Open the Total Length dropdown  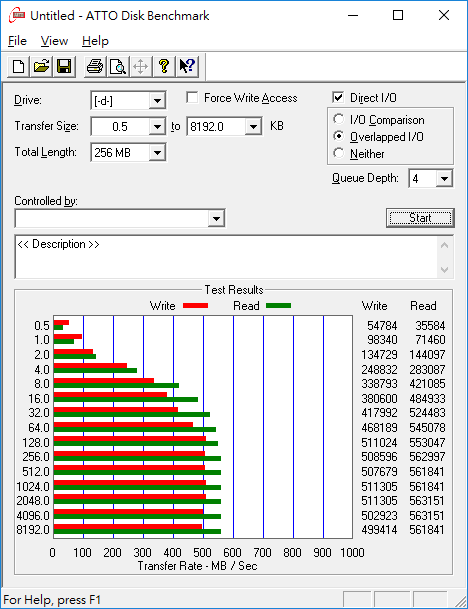pos(157,153)
